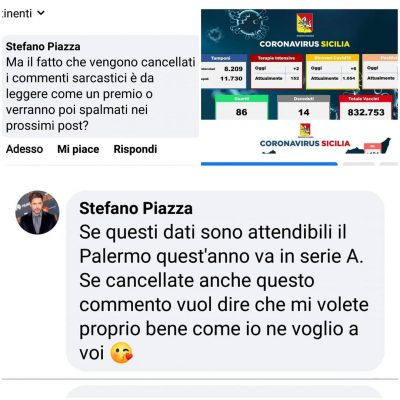Image resolution: width=400 pixels, height=400 pixels.
Task: Click Rispondi under the first comment
Action: click(135, 149)
